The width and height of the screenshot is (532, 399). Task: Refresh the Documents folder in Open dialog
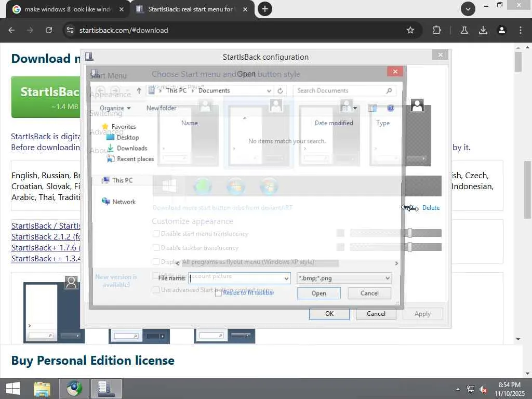tap(280, 90)
